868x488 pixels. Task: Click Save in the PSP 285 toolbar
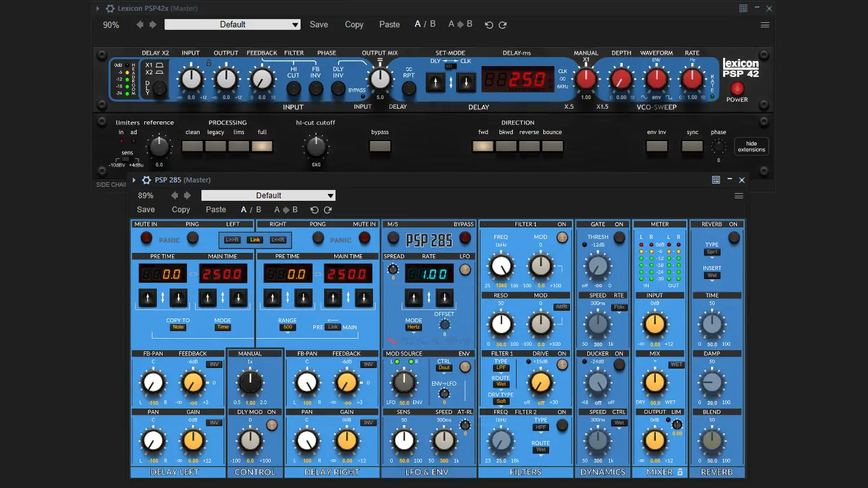[146, 210]
